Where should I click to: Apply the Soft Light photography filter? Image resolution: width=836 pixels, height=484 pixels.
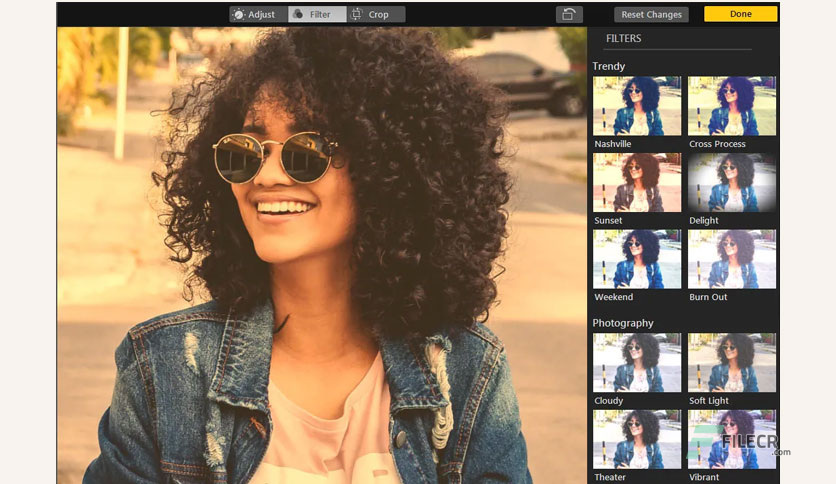click(732, 362)
